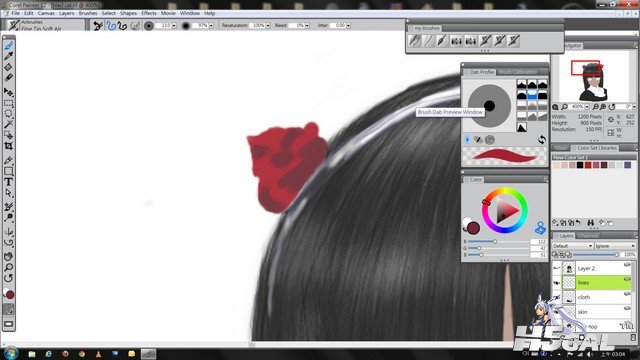Open the Brushes menu
Viewport: 640px width, 360px height.
pos(88,13)
